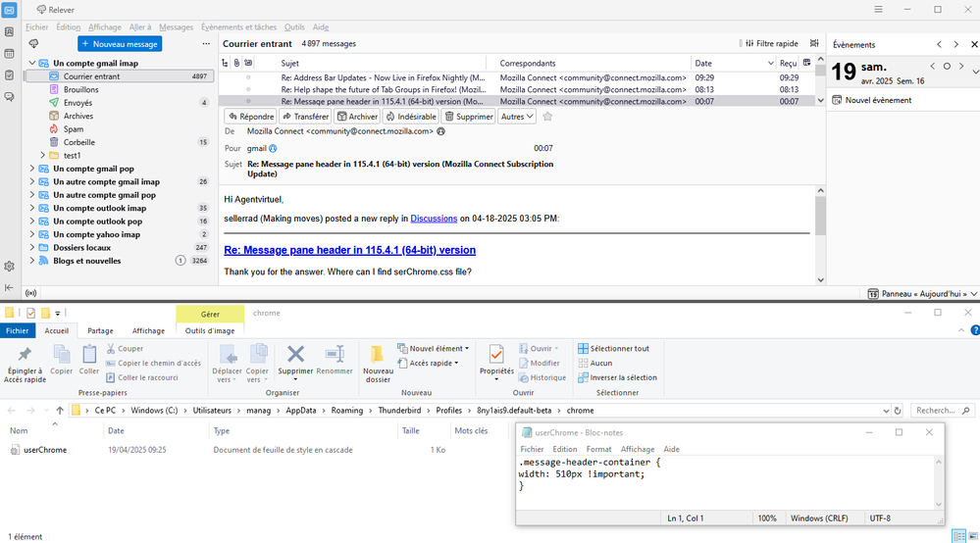Open Explorer help question mark icon
The width and height of the screenshot is (980, 543).
974,330
